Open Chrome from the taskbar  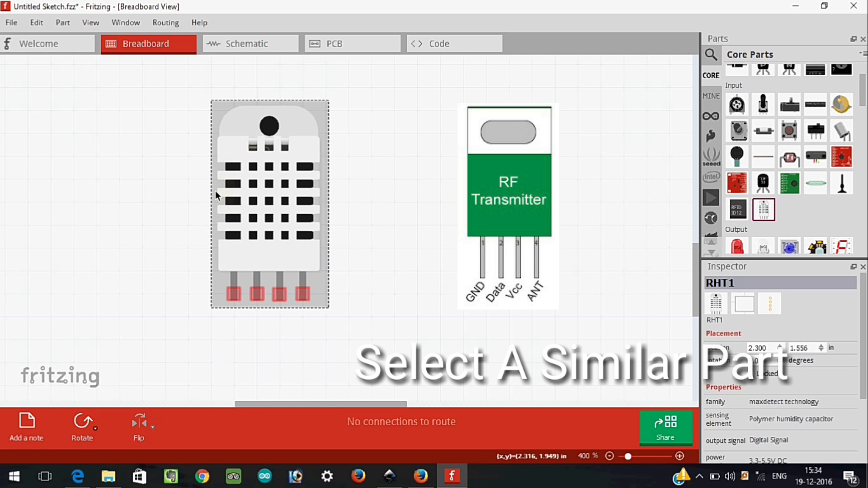202,476
